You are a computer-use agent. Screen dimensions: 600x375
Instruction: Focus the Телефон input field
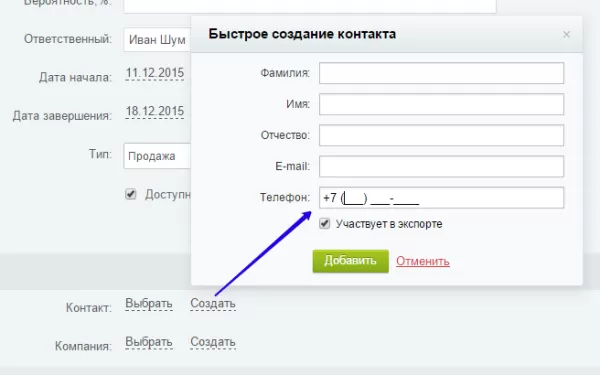pos(442,197)
